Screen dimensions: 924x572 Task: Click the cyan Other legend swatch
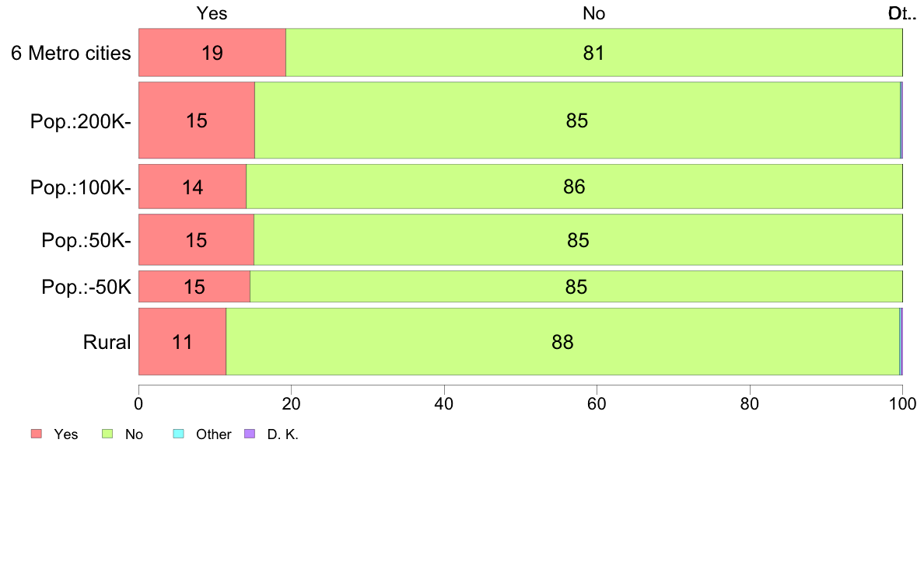(179, 434)
